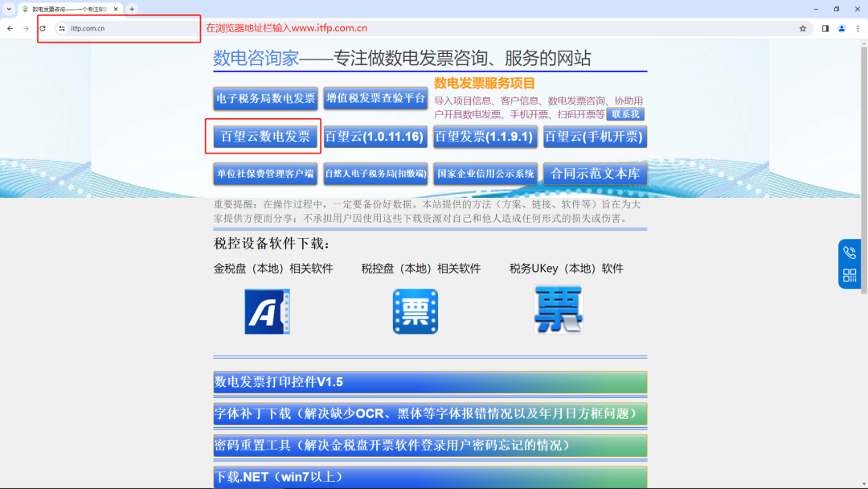Open 字体补丁下载 download bar
Viewport: 868px width, 489px height.
430,413
